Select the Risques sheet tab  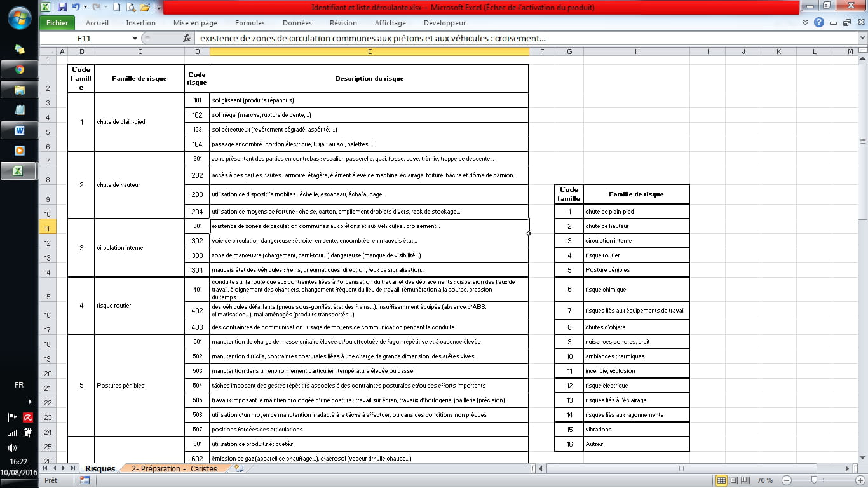pos(100,468)
